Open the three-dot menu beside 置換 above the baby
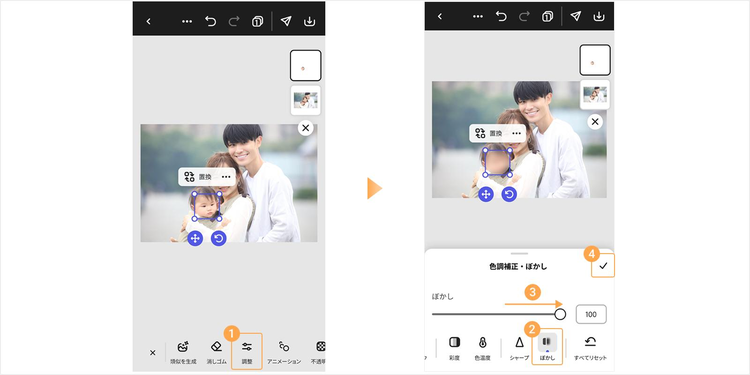Viewport: 750px width, 375px height. 226,177
